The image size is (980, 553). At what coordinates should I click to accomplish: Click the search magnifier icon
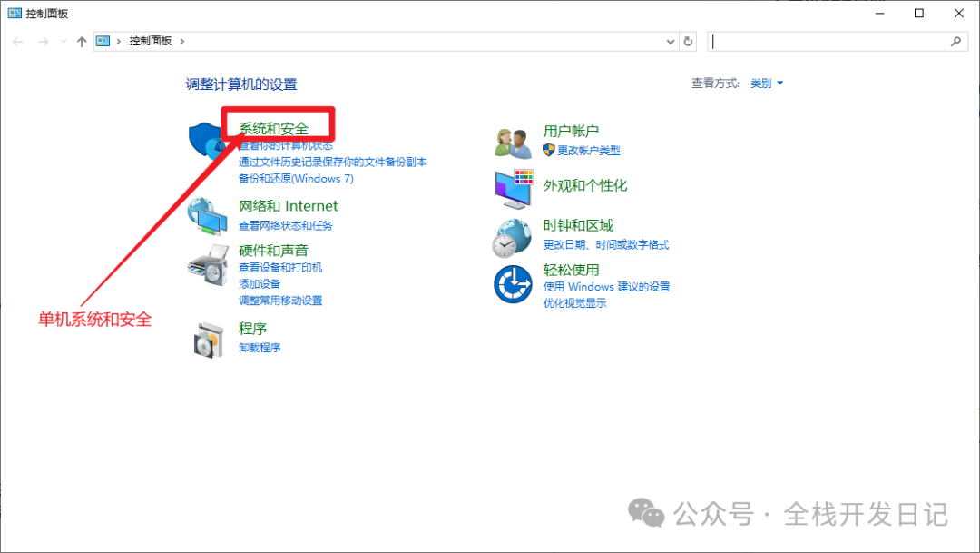[955, 41]
